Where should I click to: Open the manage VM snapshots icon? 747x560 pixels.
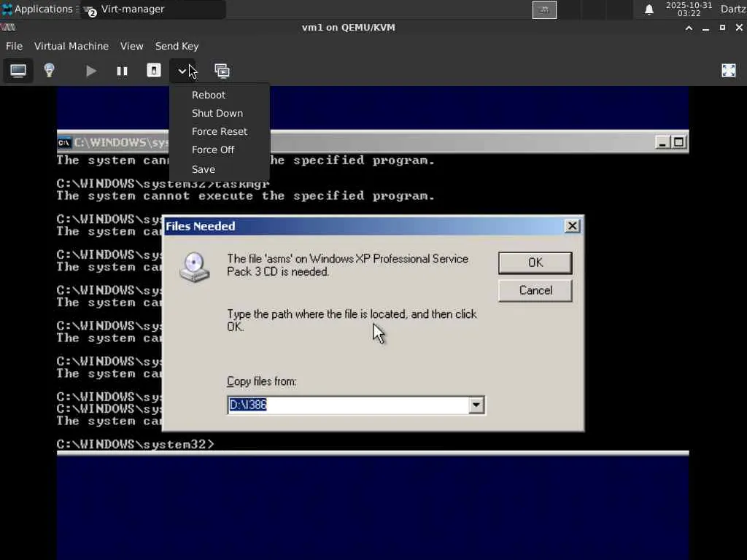pyautogui.click(x=222, y=71)
